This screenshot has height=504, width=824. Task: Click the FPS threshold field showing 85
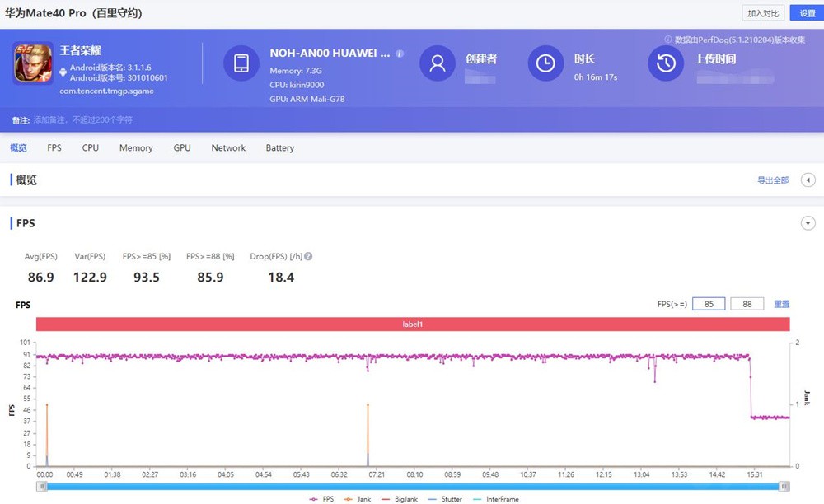pos(709,304)
